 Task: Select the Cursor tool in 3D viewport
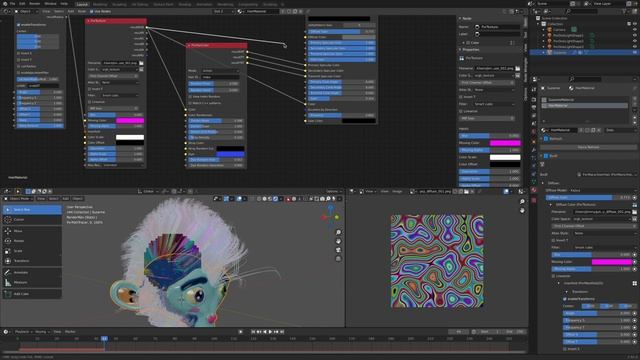[32, 220]
